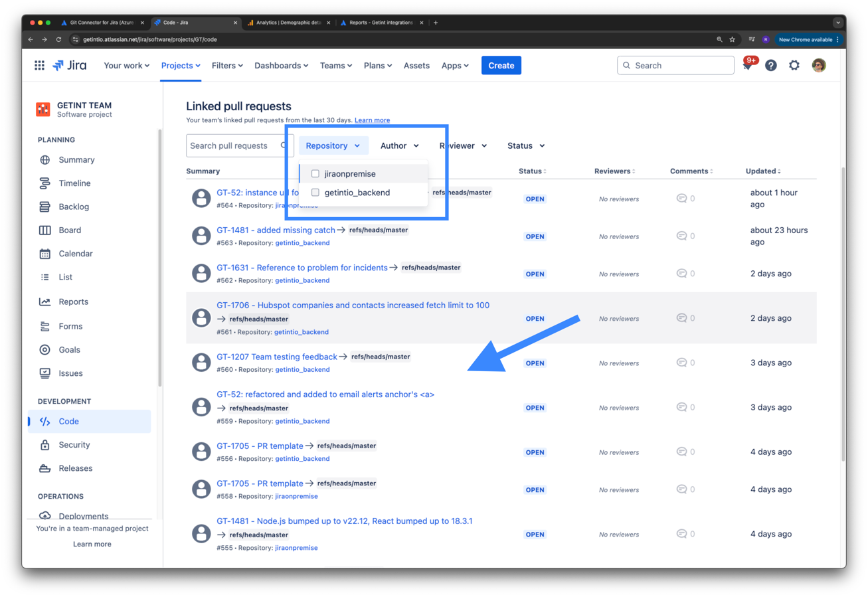Image resolution: width=868 pixels, height=597 pixels.
Task: Sort by the Reviewers column header
Action: [x=614, y=171]
